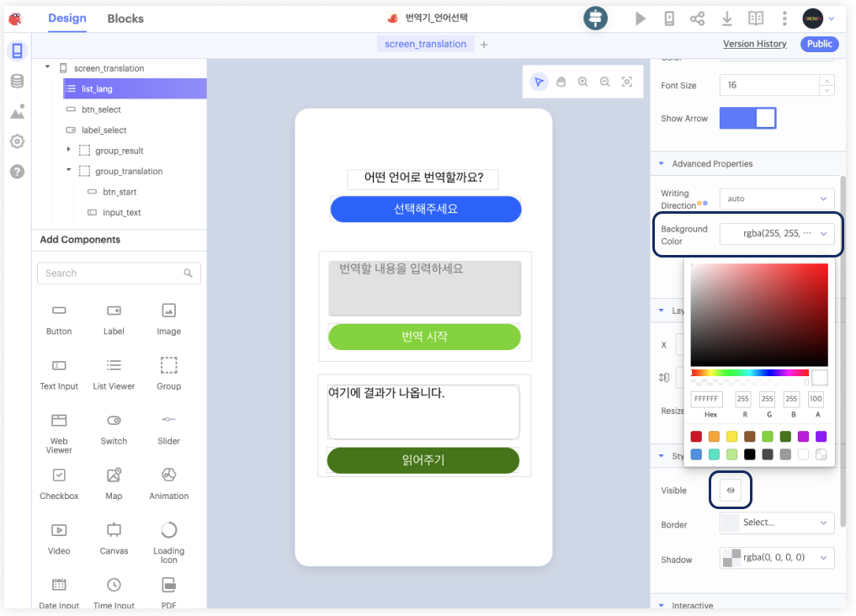Toggle the Visible eye button
The height and width of the screenshot is (616, 856).
tap(731, 490)
